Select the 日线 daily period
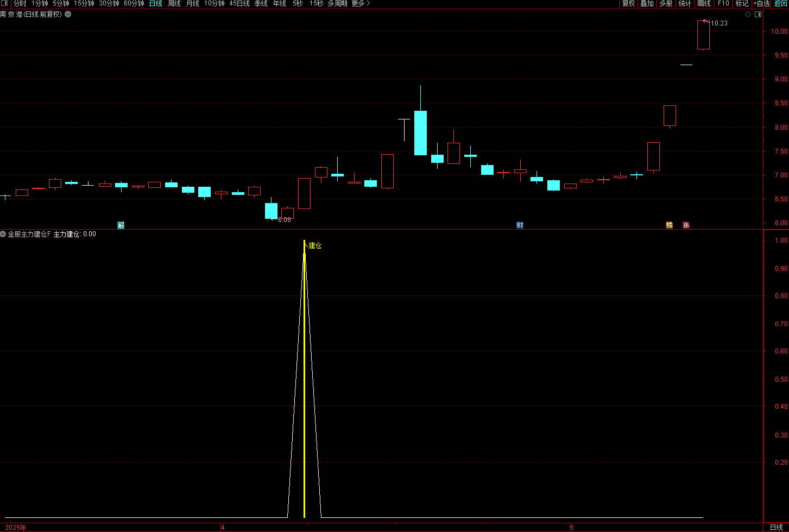Image resolution: width=789 pixels, height=532 pixels. 156,4
